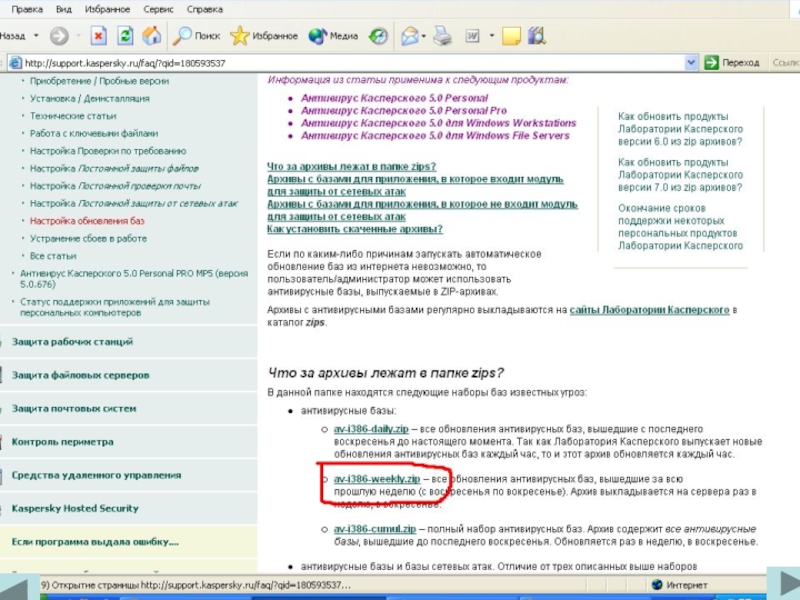Click the Forward navigation arrow icon
Image resolution: width=800 pixels, height=600 pixels.
(59, 36)
